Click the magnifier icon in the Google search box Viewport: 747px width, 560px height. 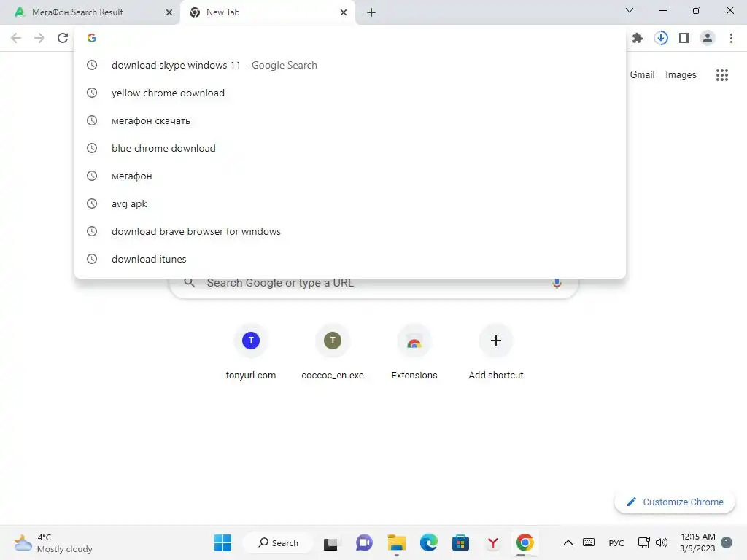coord(189,283)
